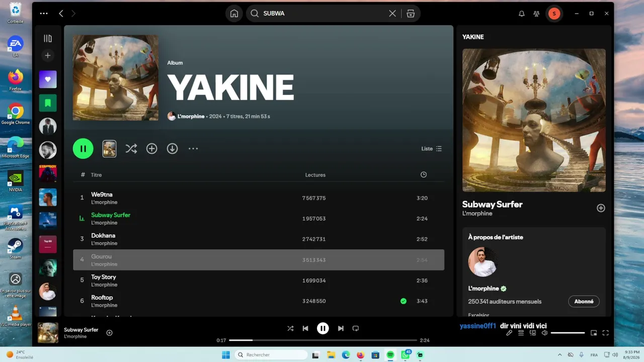Open the NVIDIA desktop shortcut
Image resolution: width=644 pixels, height=362 pixels.
pos(16,181)
